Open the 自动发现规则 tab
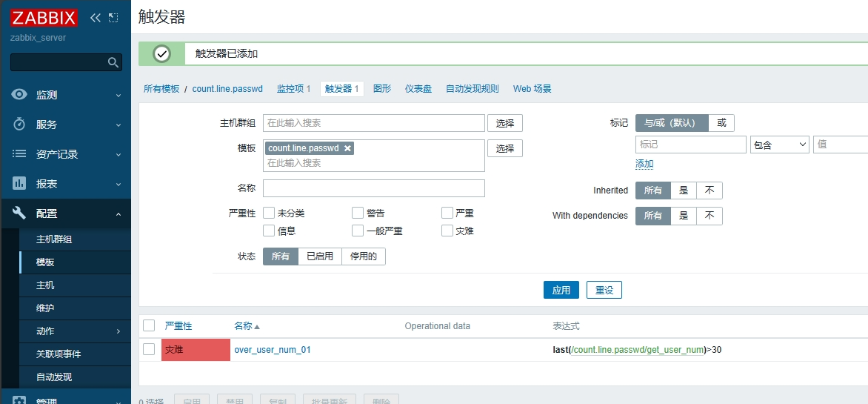The height and width of the screenshot is (404, 868). click(x=472, y=89)
